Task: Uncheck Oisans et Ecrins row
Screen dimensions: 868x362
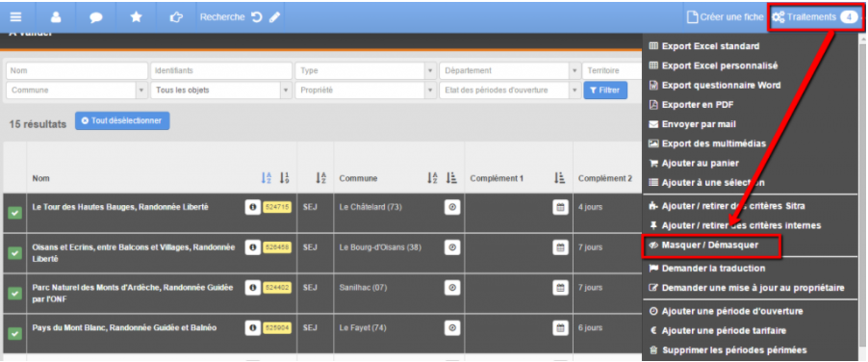Action: [x=15, y=252]
